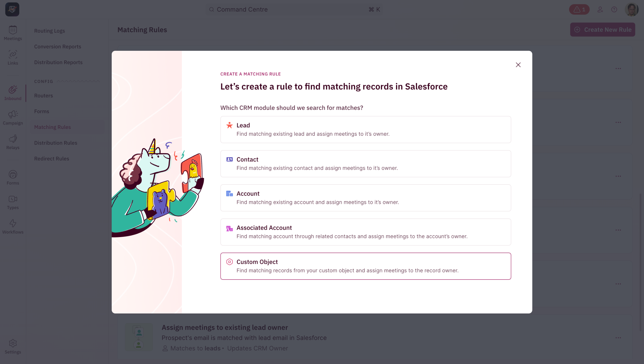Navigate to Distribution Rules
This screenshot has height=364, width=644.
coord(56,143)
